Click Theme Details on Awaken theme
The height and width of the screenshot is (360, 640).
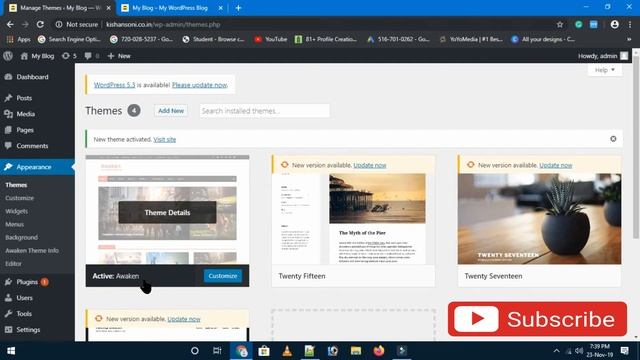pos(167,212)
